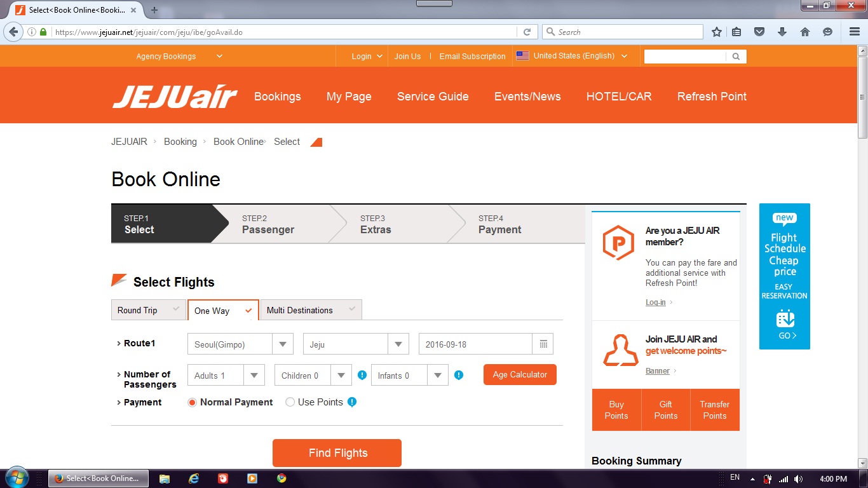Click the Transfer Points button

click(715, 410)
